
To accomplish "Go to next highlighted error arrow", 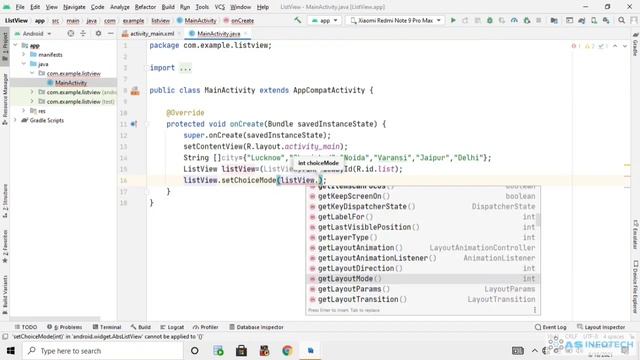I will click(625, 46).
